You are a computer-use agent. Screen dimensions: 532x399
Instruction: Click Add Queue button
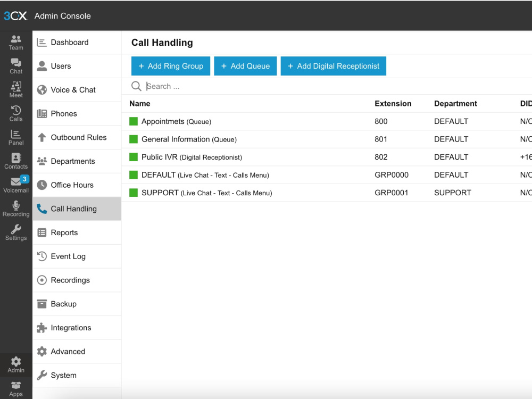[245, 66]
